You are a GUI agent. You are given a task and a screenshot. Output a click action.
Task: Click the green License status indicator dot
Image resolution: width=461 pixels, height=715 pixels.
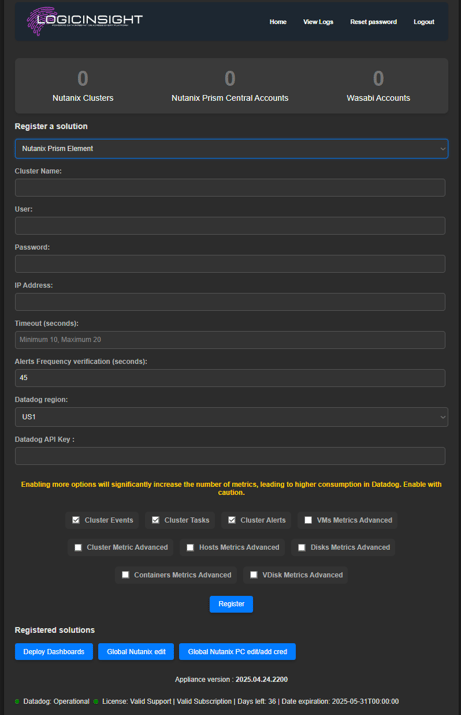tap(96, 701)
